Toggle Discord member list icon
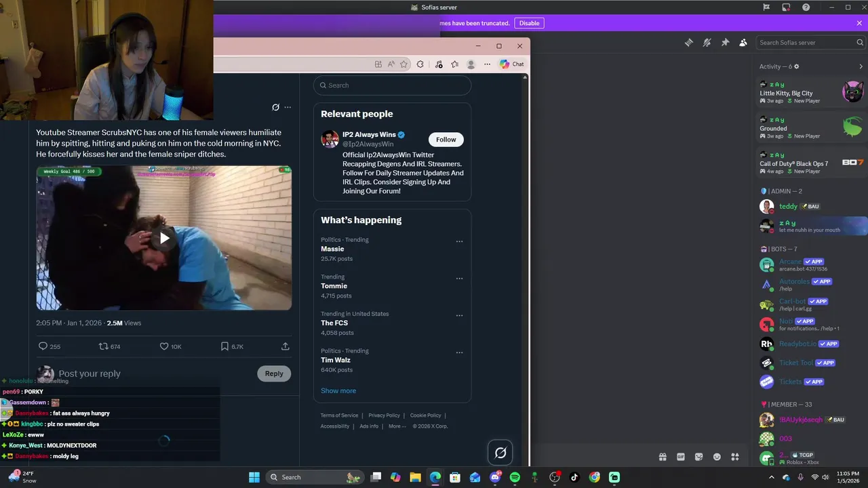 (x=743, y=42)
